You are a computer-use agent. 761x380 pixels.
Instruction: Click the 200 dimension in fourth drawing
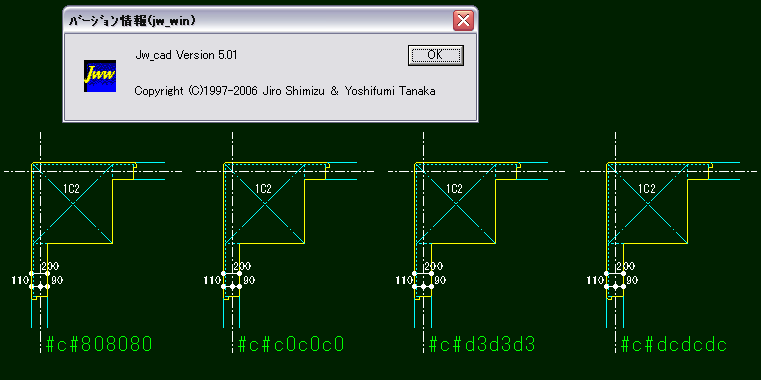pos(626,266)
